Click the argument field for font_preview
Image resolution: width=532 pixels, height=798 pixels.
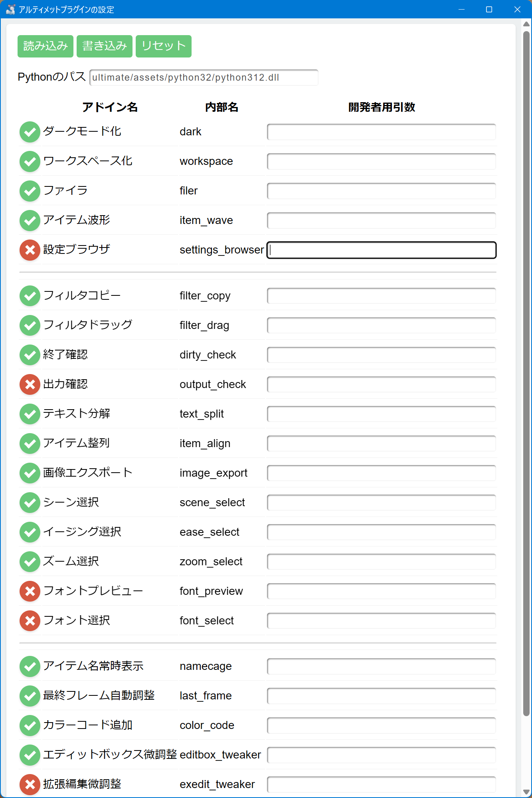382,591
